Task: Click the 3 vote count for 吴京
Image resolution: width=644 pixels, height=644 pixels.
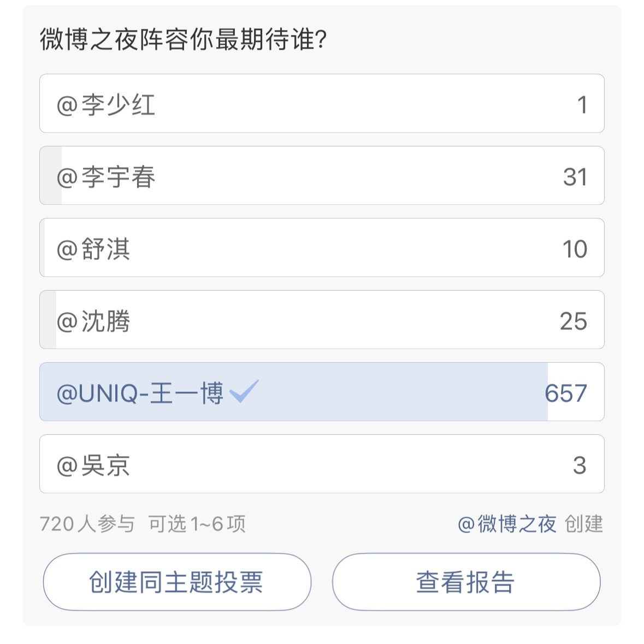Action: (x=580, y=465)
